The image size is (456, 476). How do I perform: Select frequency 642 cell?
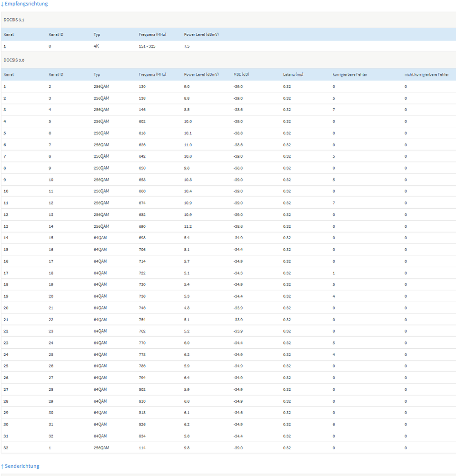pyautogui.click(x=142, y=156)
